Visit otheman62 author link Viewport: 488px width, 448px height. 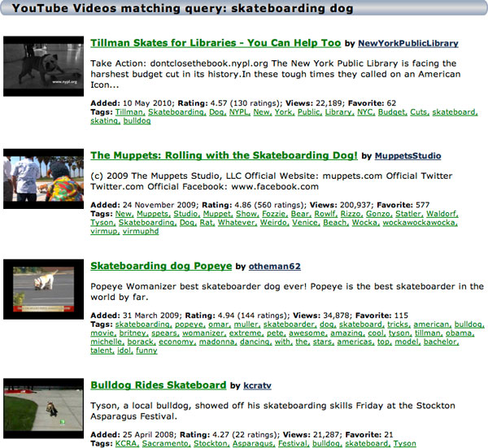(275, 267)
